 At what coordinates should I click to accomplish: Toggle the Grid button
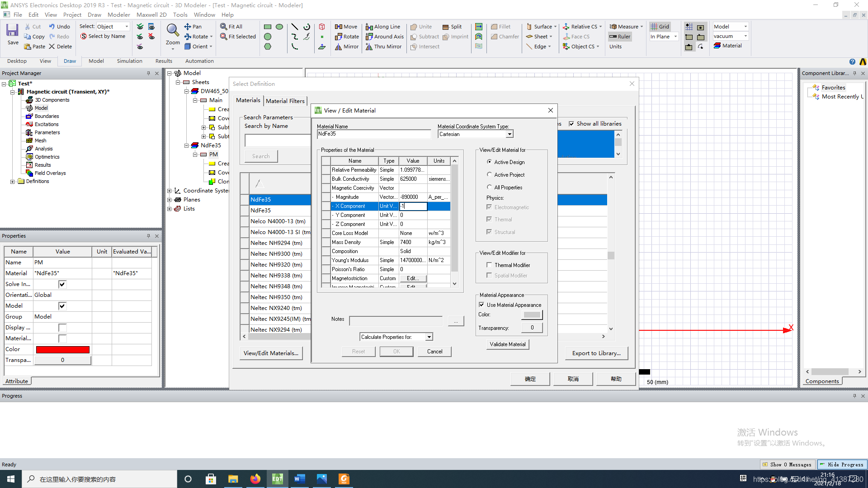tap(660, 27)
